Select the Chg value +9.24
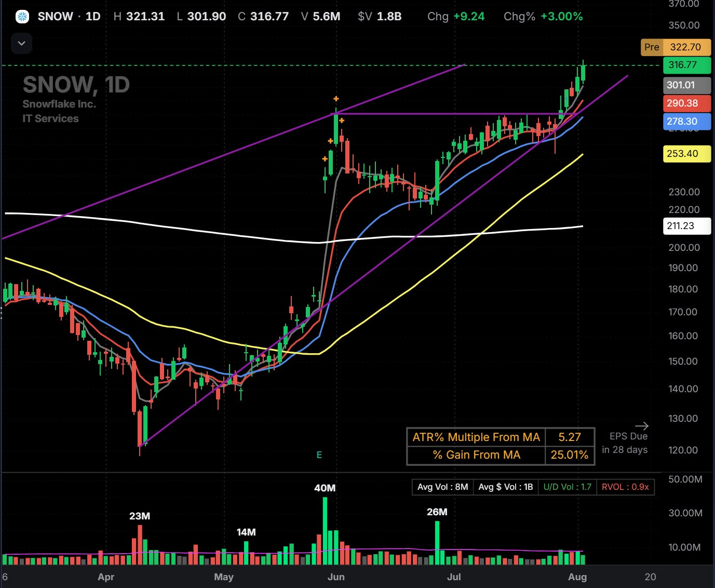The width and height of the screenshot is (715, 588). tap(469, 16)
